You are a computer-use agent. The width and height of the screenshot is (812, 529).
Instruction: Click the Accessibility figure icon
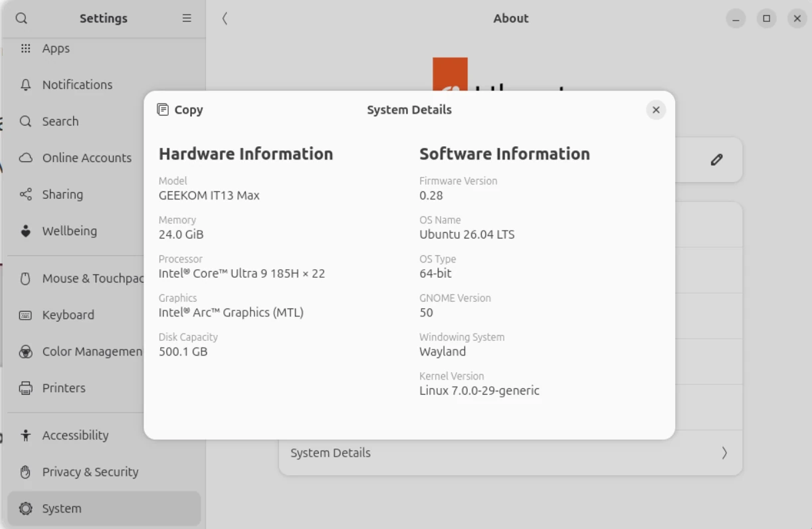coord(25,435)
